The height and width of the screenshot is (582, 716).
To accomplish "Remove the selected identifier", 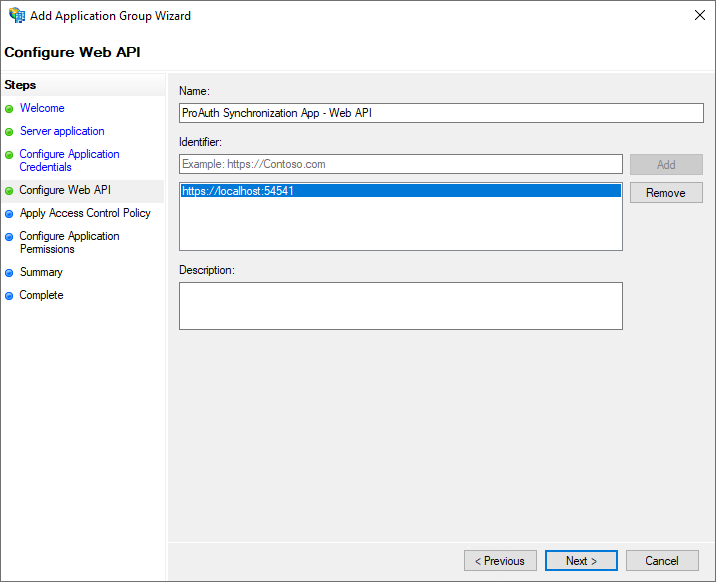I will point(665,193).
